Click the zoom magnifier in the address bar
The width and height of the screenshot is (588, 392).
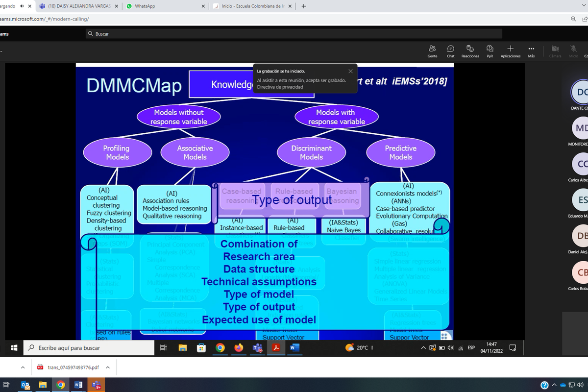pos(573,19)
